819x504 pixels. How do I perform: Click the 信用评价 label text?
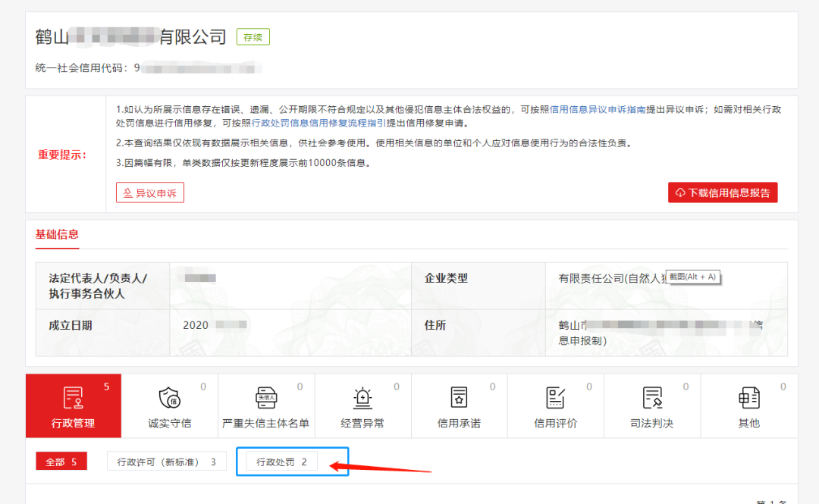555,423
